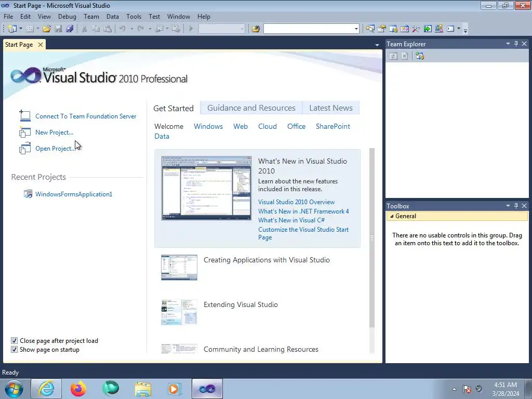
Task: Click the Undo toolbar icon
Action: (123, 29)
